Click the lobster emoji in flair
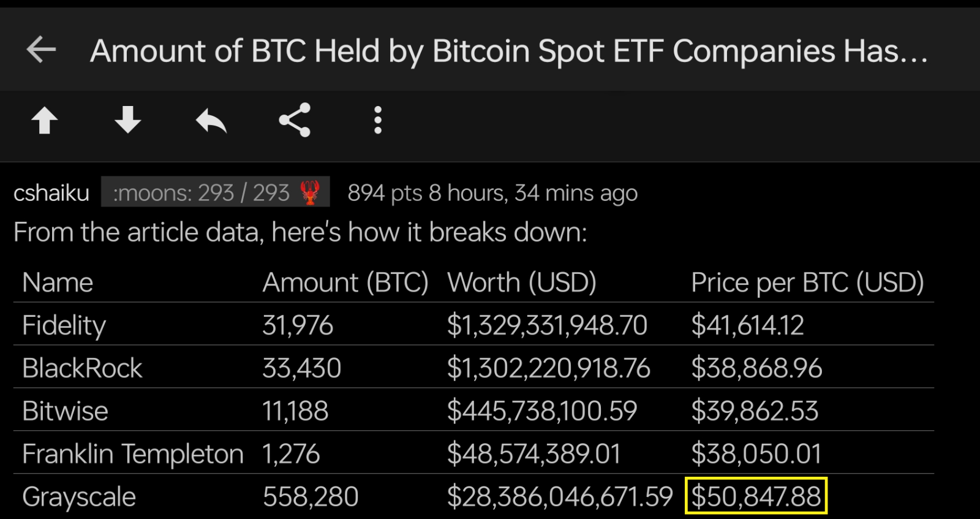Viewport: 980px width, 519px height. pos(311,192)
